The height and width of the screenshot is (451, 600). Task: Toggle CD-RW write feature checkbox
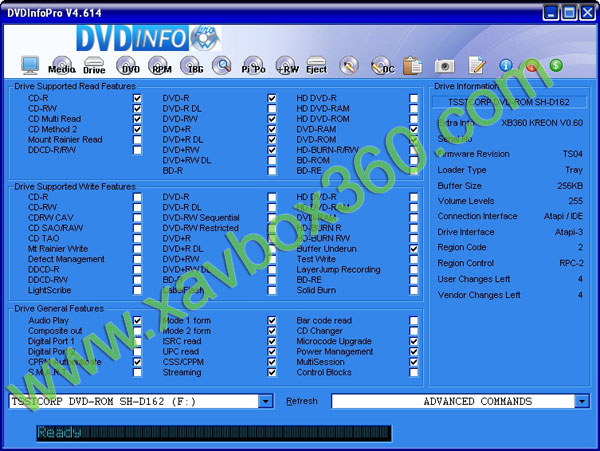click(137, 207)
